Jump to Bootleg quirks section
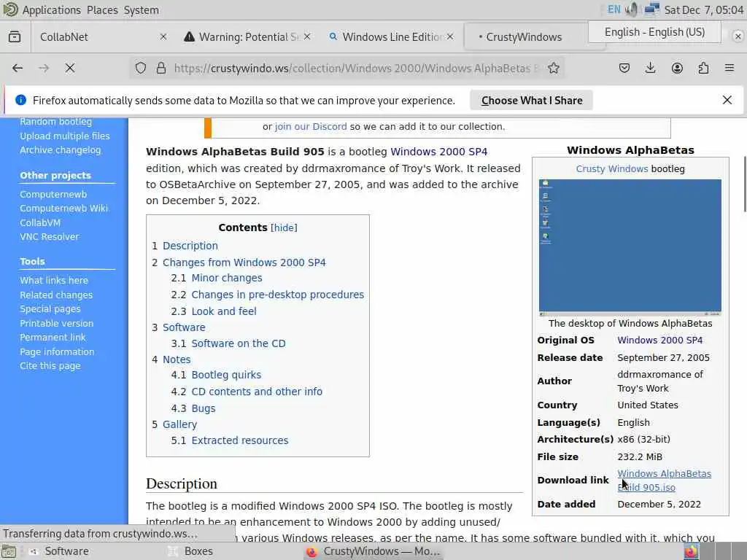 tap(226, 375)
